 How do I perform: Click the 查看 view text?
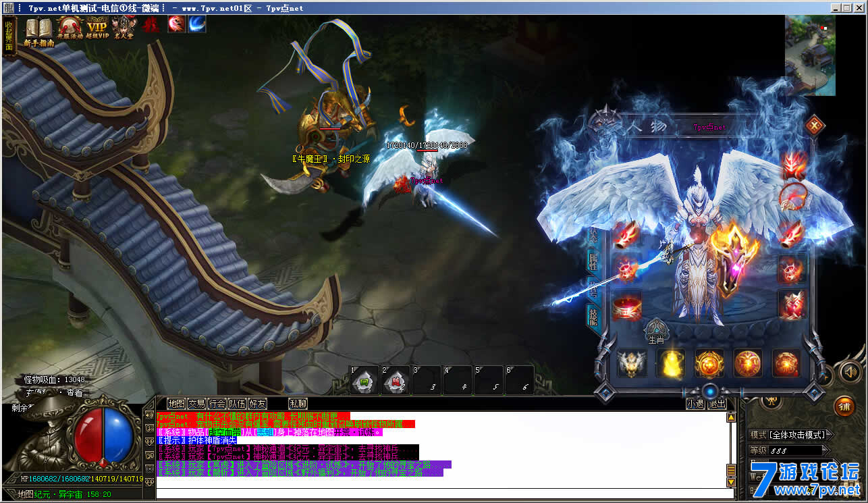tap(74, 392)
